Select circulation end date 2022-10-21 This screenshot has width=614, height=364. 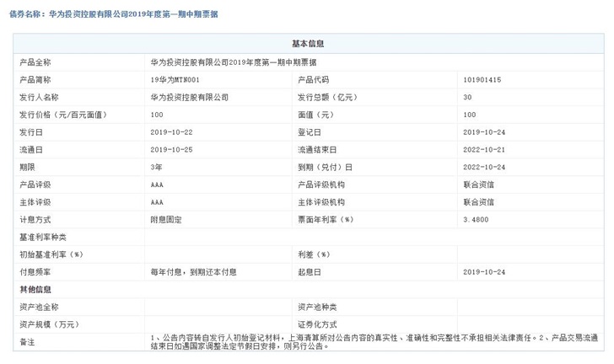point(484,149)
